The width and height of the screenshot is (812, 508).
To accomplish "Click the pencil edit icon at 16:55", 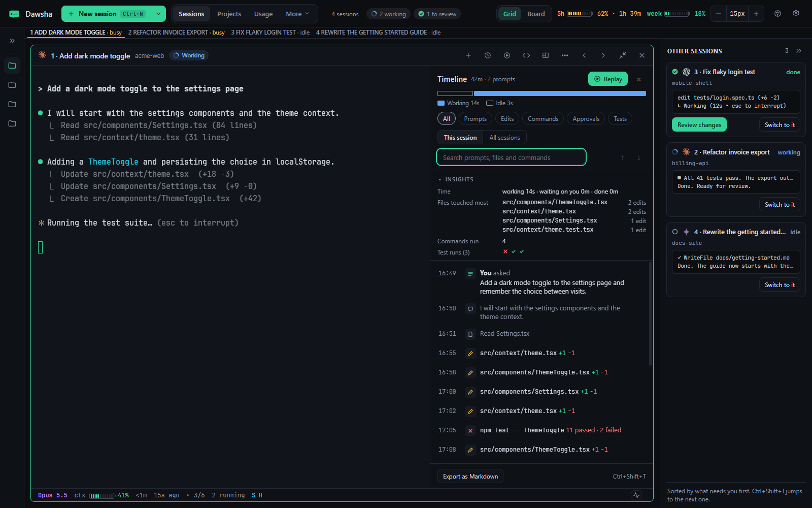I will click(x=470, y=353).
